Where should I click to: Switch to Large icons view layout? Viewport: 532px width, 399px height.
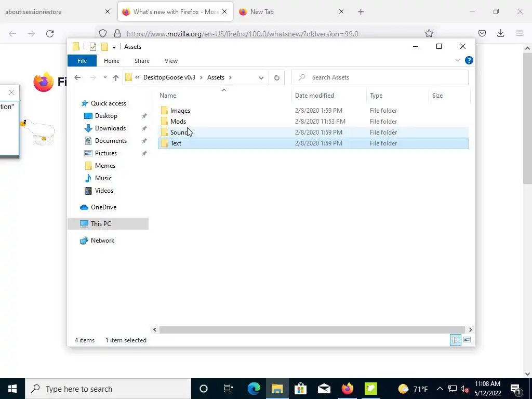click(x=467, y=340)
